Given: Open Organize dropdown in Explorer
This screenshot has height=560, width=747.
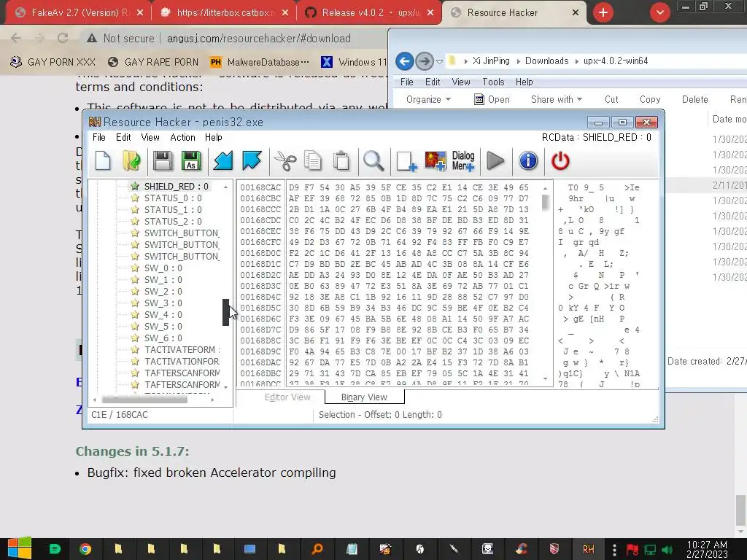Looking at the screenshot, I should pos(427,99).
